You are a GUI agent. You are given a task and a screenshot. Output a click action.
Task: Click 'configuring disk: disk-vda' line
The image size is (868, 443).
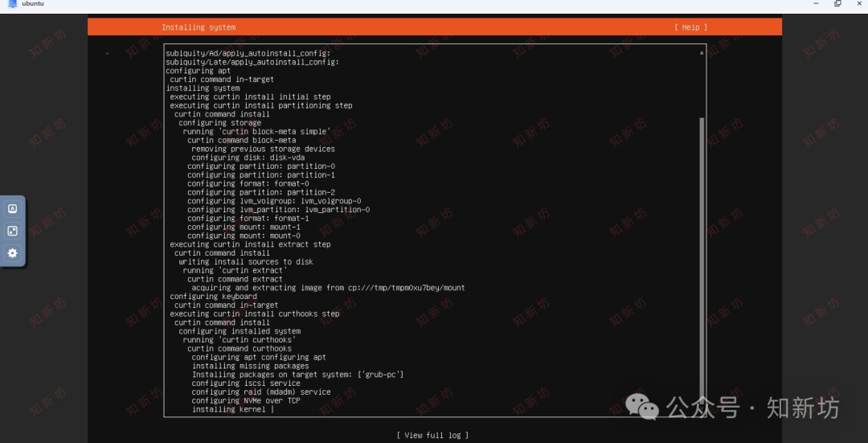pos(248,158)
